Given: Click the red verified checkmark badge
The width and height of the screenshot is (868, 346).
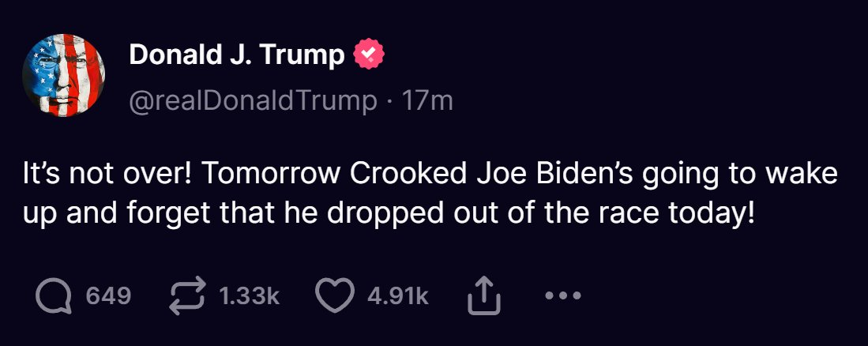Looking at the screenshot, I should (369, 55).
